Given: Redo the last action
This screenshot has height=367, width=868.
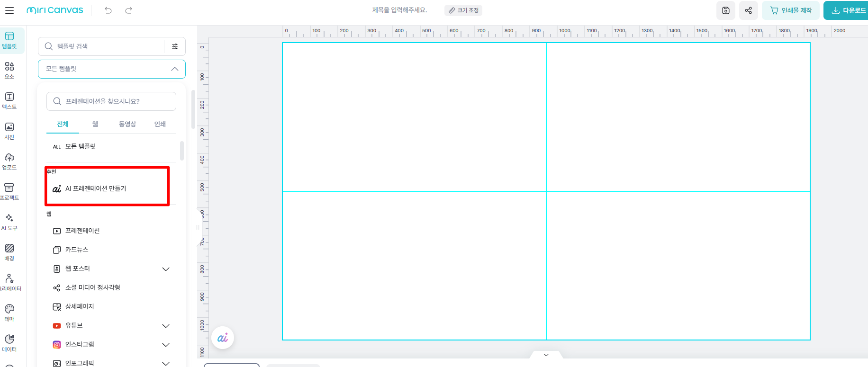Looking at the screenshot, I should click(128, 10).
